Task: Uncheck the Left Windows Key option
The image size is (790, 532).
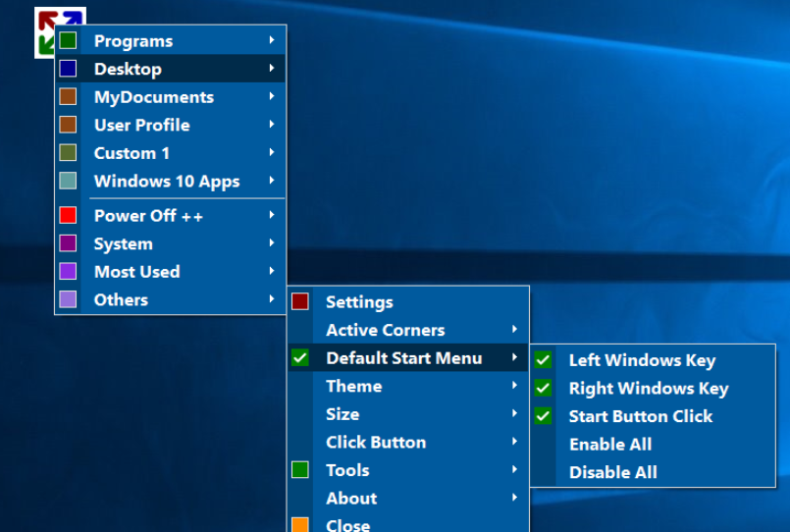Action: pyautogui.click(x=543, y=360)
